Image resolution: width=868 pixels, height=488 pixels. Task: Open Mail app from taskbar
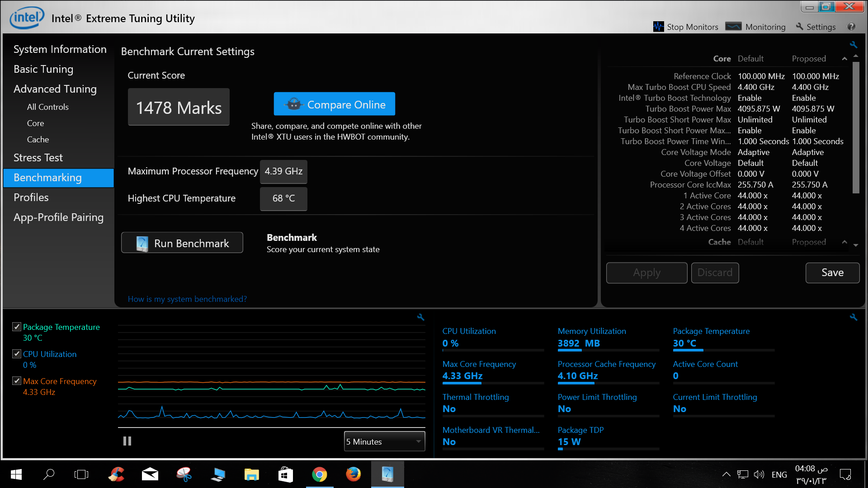(150, 474)
